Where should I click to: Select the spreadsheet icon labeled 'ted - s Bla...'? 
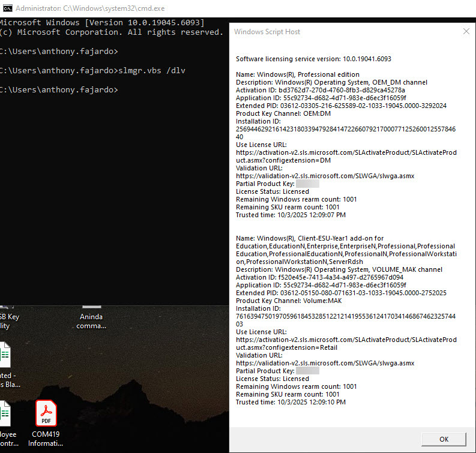tap(8, 365)
